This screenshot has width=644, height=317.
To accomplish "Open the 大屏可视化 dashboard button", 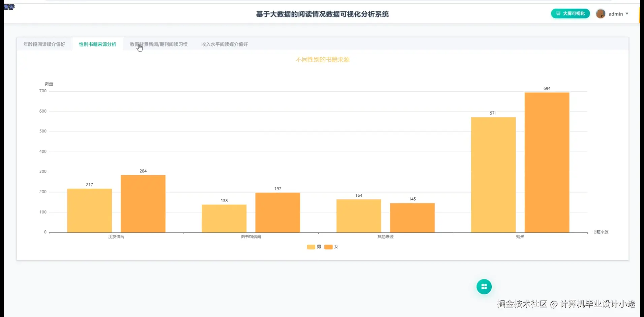I will pyautogui.click(x=570, y=14).
